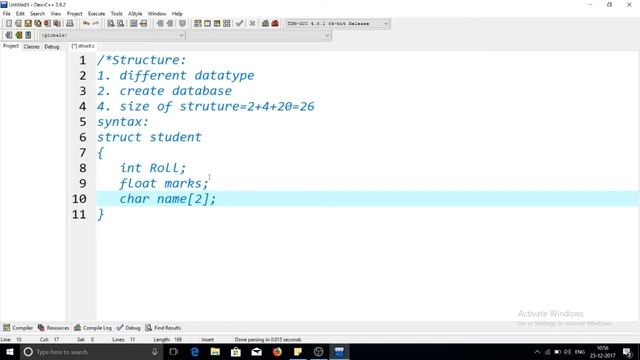Open the bottom panel Debug tab

pos(129,328)
